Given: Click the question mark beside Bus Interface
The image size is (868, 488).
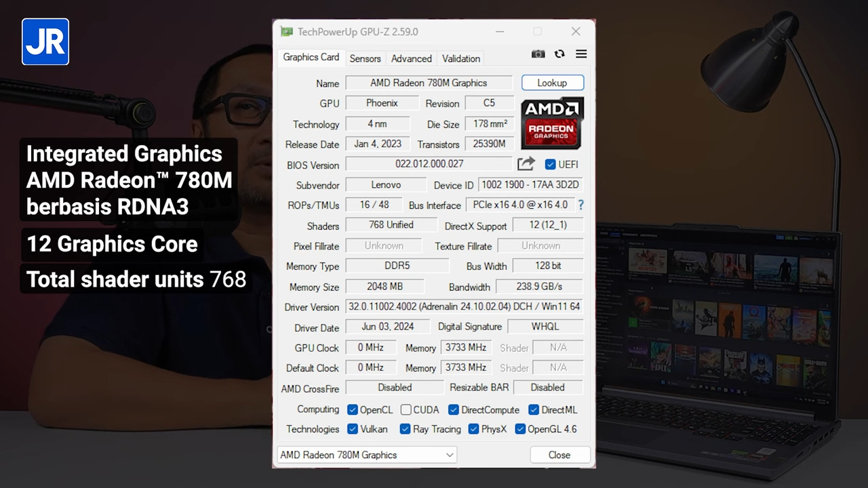Looking at the screenshot, I should pyautogui.click(x=581, y=205).
